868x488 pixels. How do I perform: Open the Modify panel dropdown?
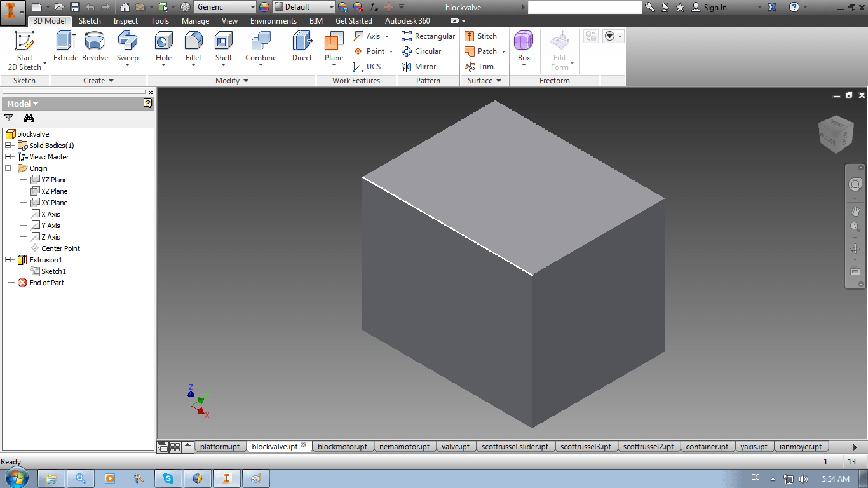232,81
